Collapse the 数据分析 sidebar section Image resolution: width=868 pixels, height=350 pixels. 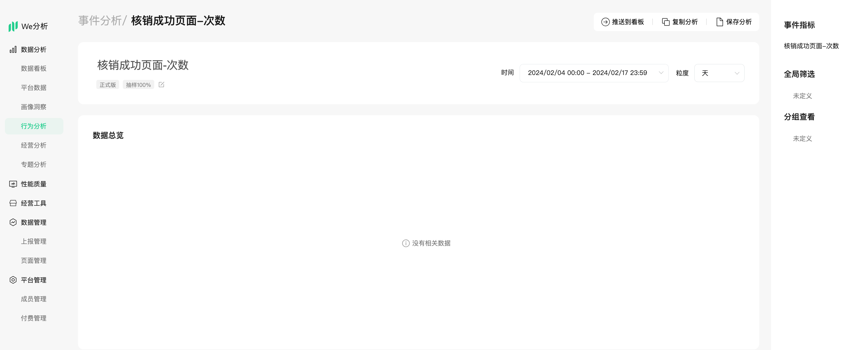click(x=33, y=50)
